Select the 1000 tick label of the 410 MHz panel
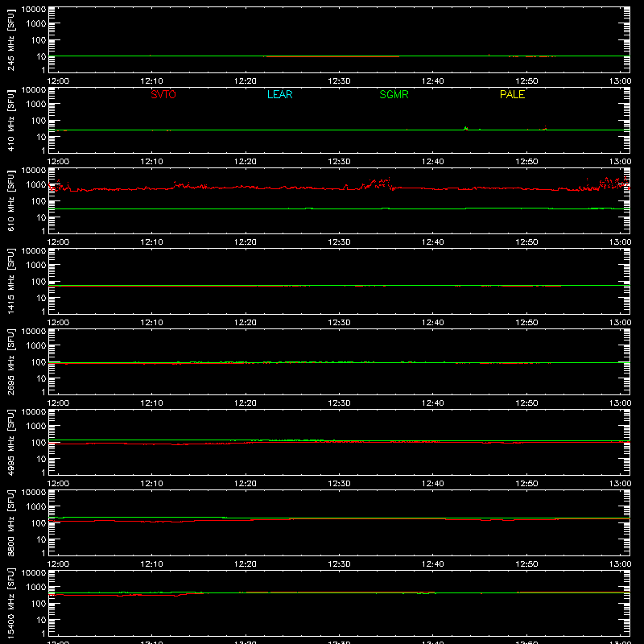Screen dimensions: 644x644 coord(36,105)
